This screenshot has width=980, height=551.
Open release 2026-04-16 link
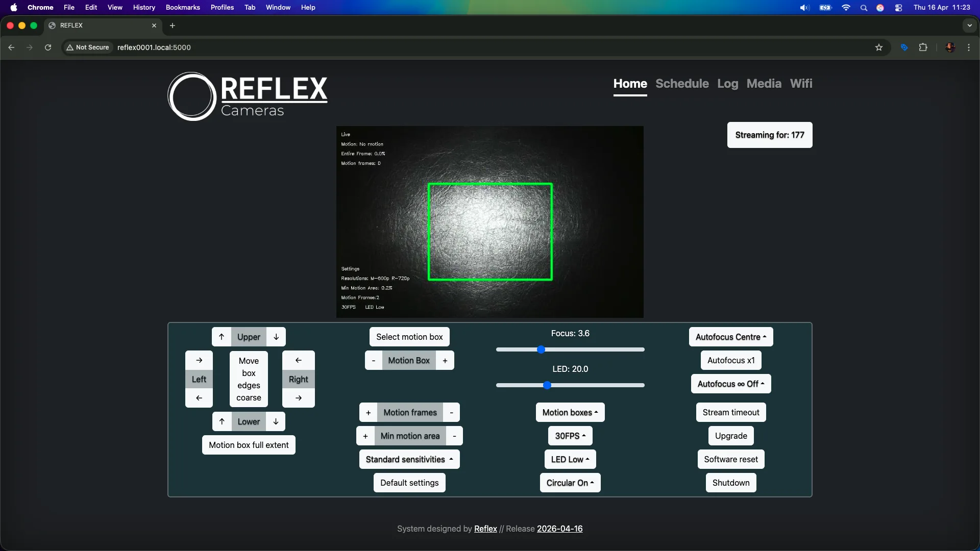click(559, 529)
